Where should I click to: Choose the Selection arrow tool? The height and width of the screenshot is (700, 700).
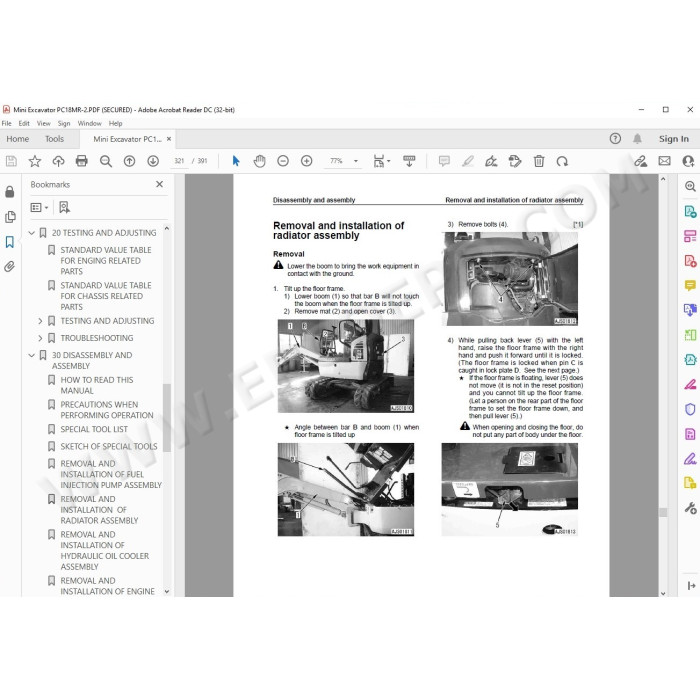[236, 161]
